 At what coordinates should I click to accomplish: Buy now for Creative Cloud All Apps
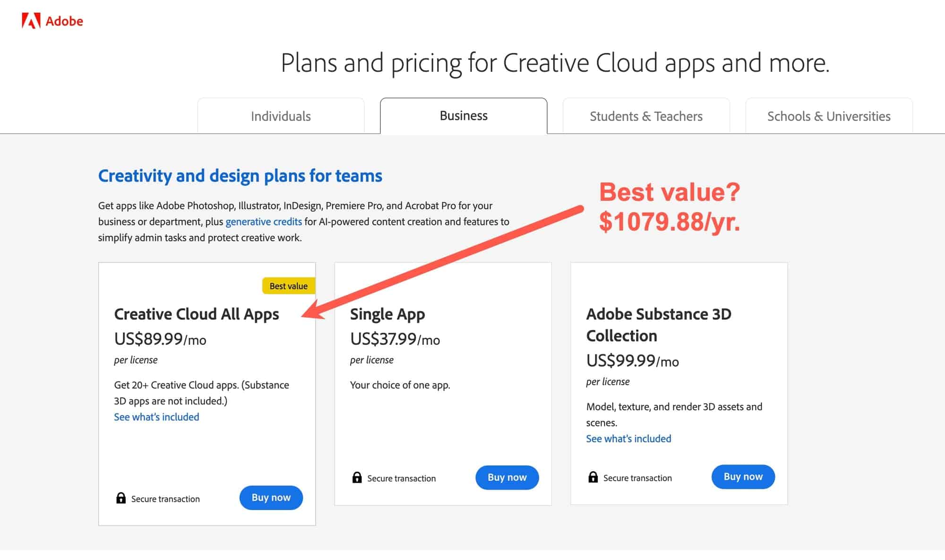[x=271, y=498]
